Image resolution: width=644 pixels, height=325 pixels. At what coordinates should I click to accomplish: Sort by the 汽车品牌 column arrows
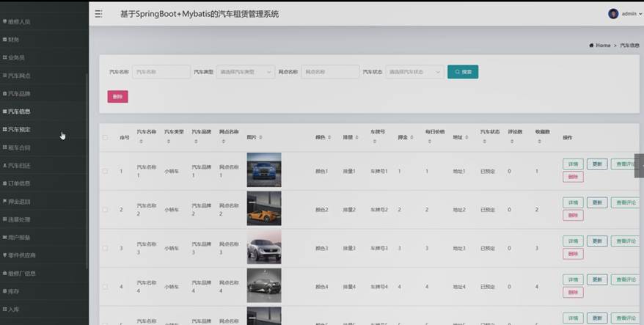[196, 142]
